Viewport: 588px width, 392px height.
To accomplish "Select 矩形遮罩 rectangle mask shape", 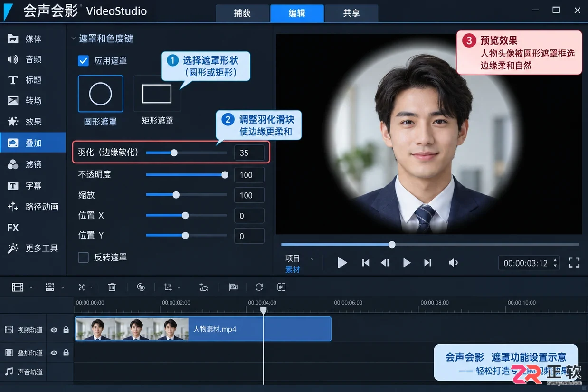I will point(157,94).
